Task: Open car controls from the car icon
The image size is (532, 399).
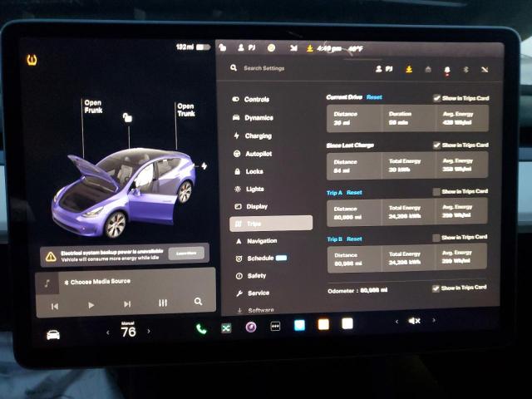Action: tap(53, 334)
